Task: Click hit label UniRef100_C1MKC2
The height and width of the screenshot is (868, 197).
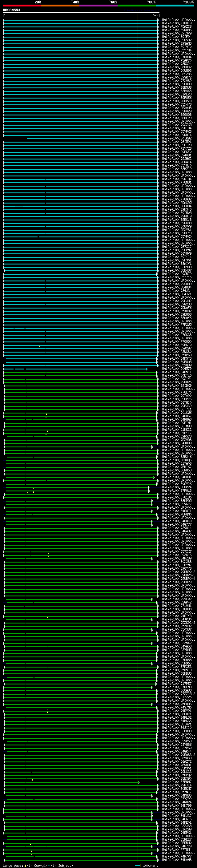Action: pos(176,430)
